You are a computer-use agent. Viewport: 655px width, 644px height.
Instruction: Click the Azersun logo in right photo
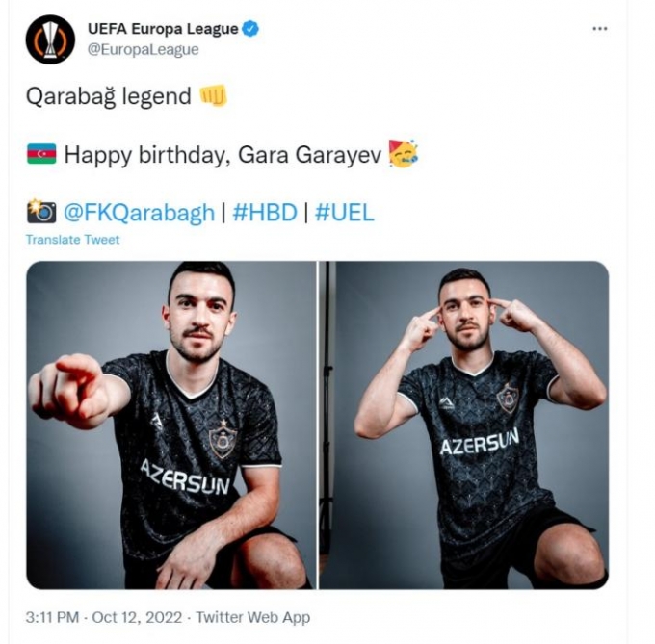(x=479, y=442)
